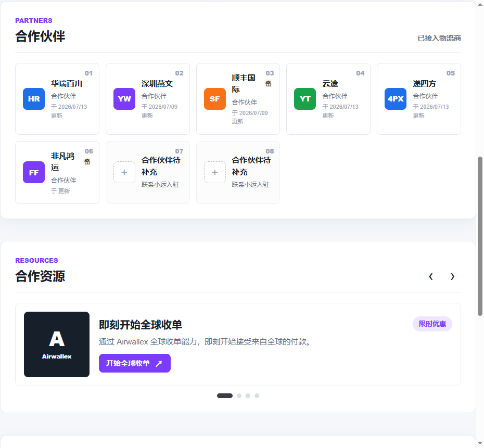Open the 华瑞百川 partner name
The height and width of the screenshot is (448, 484).
pyautogui.click(x=67, y=84)
